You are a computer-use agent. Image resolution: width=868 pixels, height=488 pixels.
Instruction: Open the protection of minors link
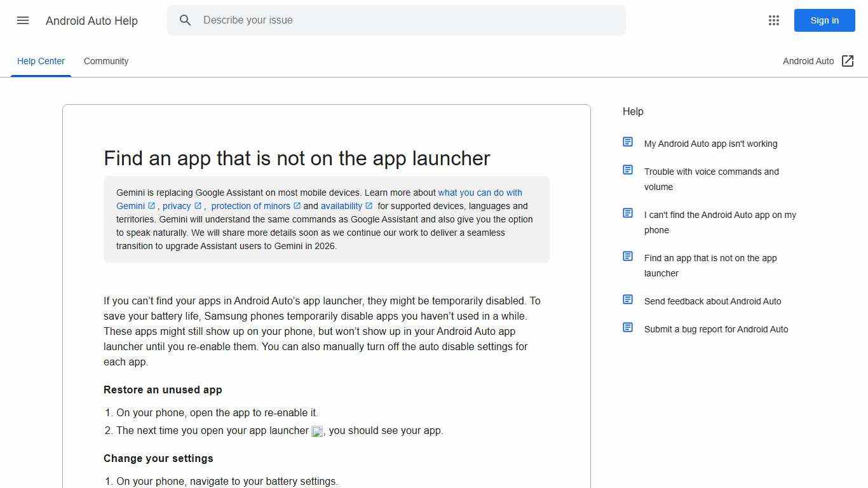(x=251, y=206)
